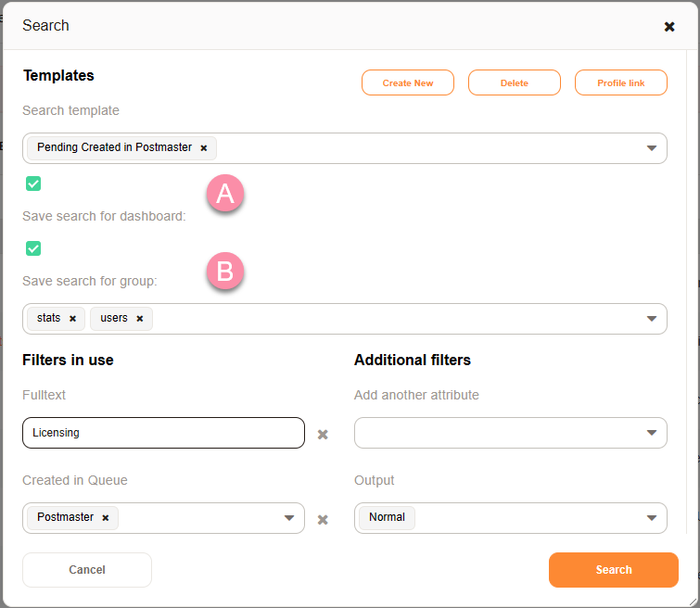700x608 pixels.
Task: Delete the Fulltext filter with its X icon
Action: coord(323,434)
